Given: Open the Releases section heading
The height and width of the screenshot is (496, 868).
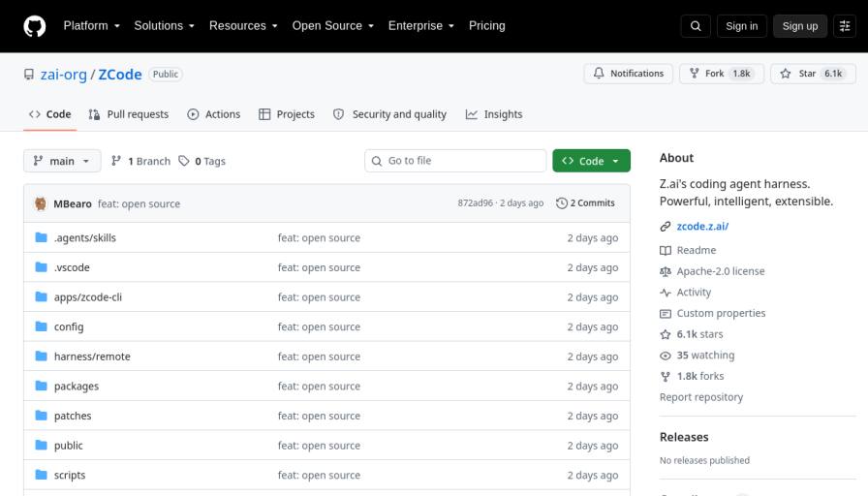Looking at the screenshot, I should tap(684, 437).
